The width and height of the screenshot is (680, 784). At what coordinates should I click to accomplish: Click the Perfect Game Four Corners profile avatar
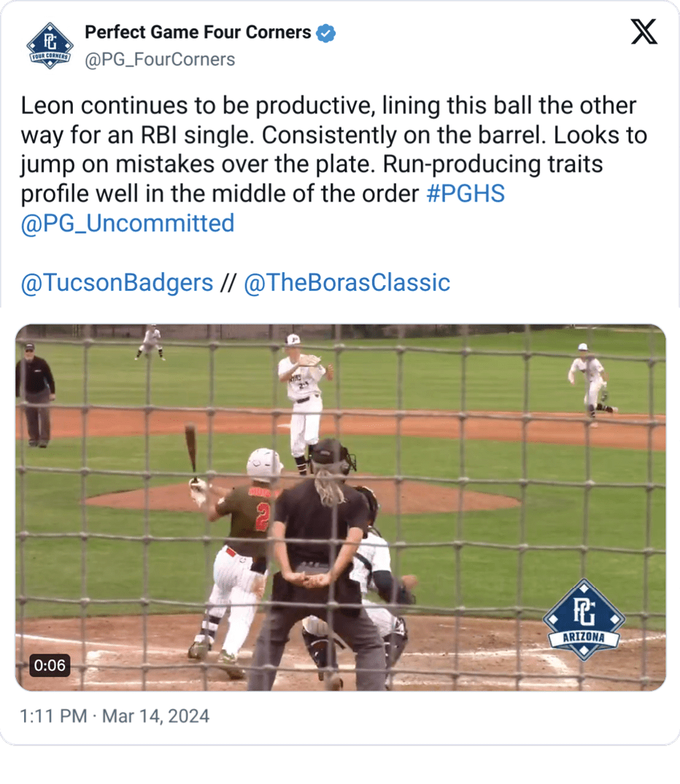pos(50,45)
